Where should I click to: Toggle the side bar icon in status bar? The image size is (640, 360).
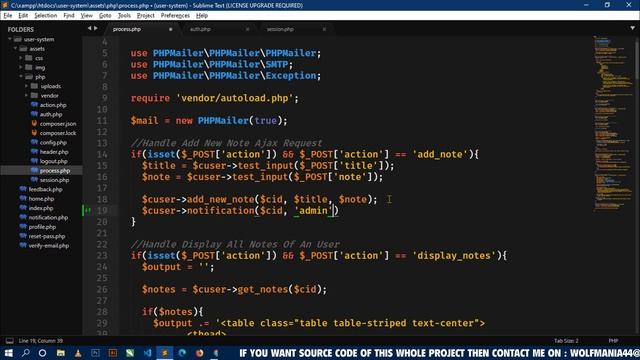(x=9, y=341)
